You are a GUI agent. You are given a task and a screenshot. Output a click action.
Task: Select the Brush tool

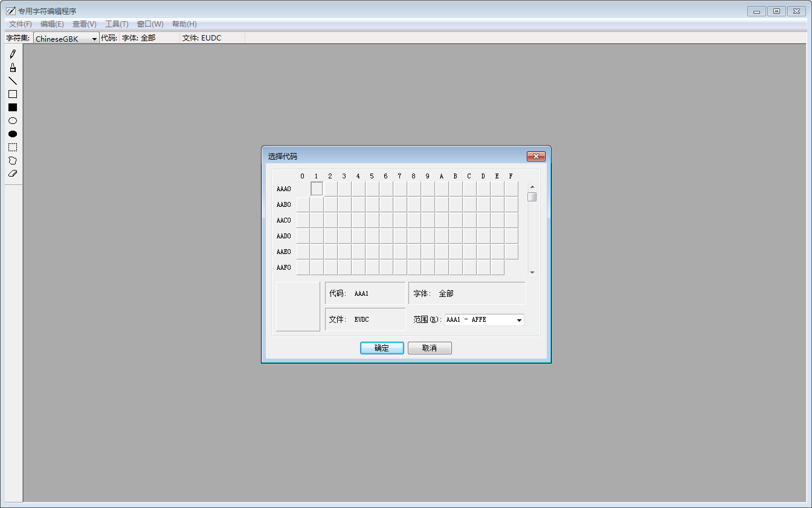tap(13, 68)
